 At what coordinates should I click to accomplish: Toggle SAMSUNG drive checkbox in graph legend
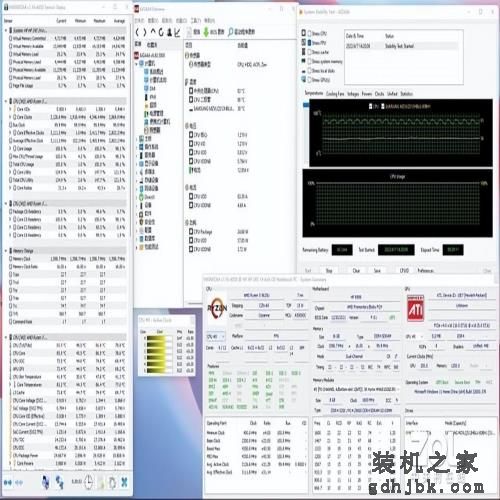tap(383, 106)
